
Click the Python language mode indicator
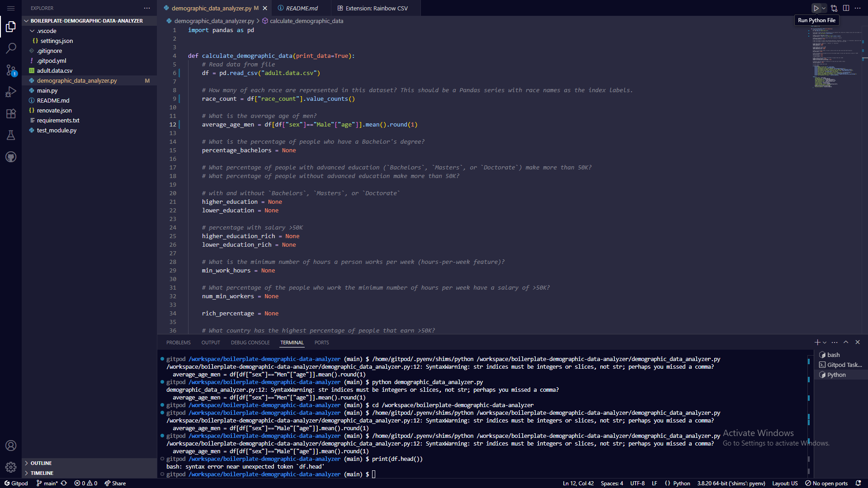(681, 483)
